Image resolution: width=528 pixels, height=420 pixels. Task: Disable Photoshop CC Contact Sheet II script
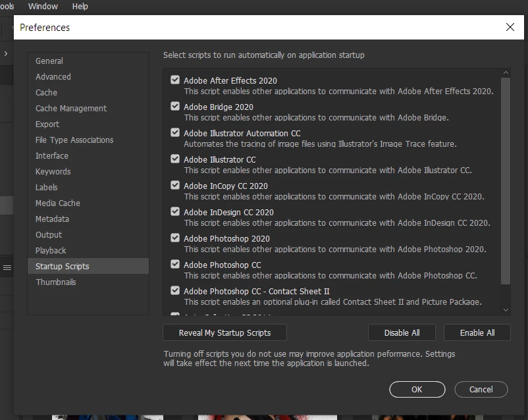[175, 290]
